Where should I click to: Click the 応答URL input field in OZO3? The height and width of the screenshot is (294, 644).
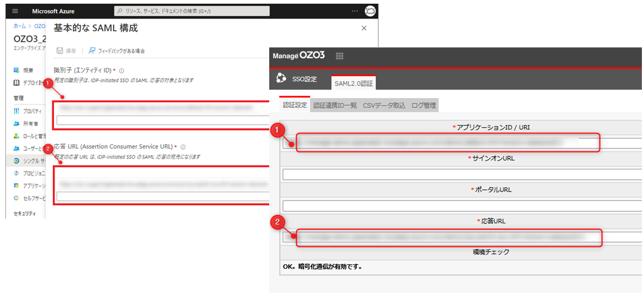(x=462, y=237)
